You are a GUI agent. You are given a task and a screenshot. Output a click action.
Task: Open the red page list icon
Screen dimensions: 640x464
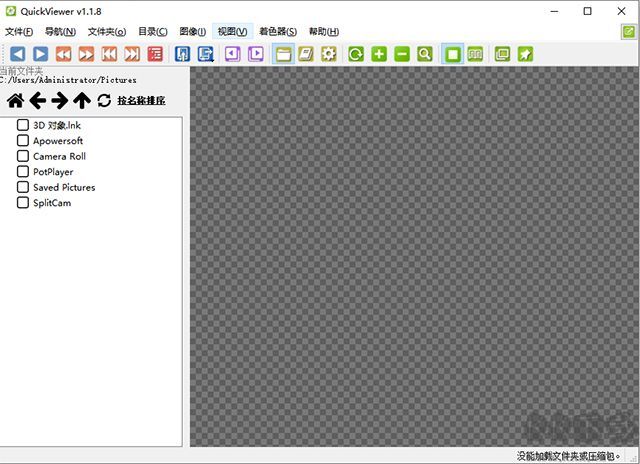coord(155,54)
